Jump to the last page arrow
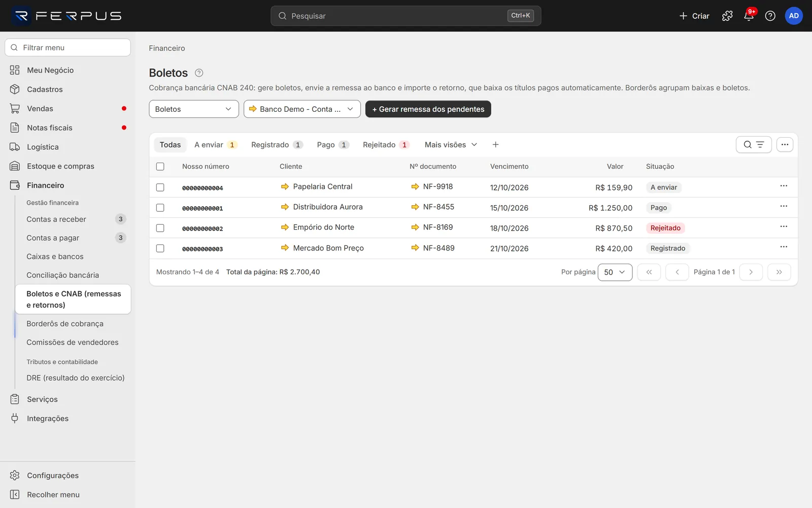 point(779,272)
